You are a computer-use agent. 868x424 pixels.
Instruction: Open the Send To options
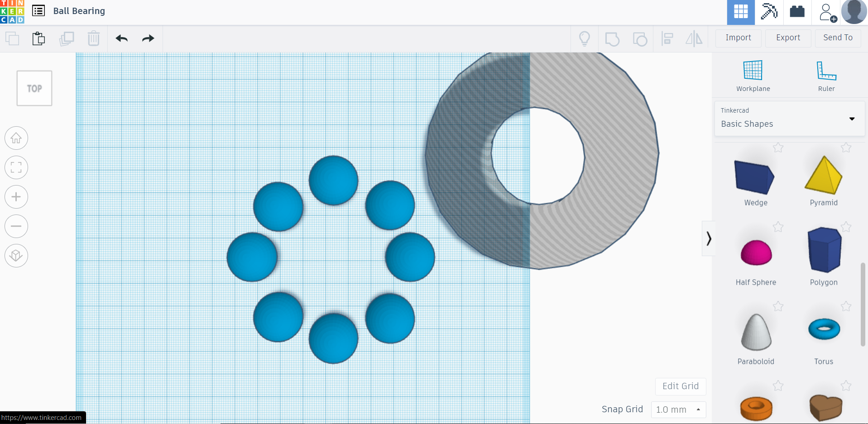coord(838,38)
